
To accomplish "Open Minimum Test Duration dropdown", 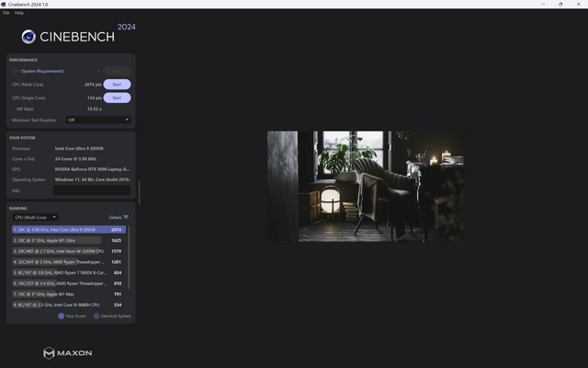I will [98, 121].
